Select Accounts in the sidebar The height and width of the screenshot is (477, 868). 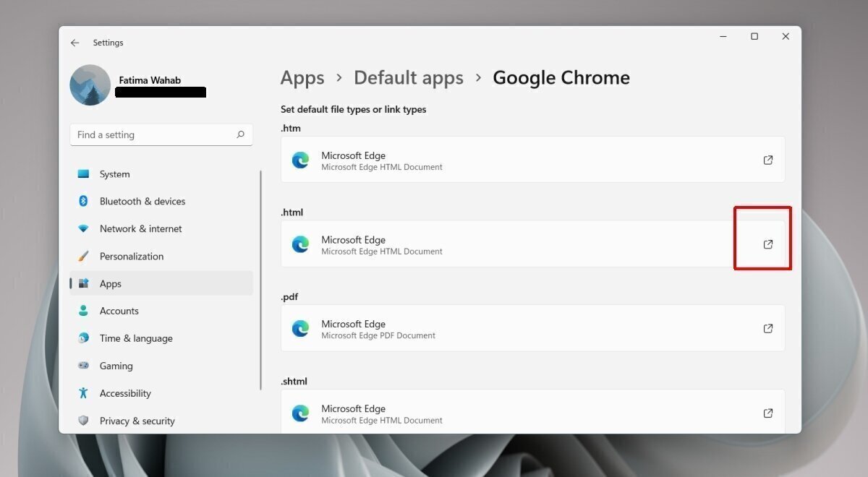point(119,311)
